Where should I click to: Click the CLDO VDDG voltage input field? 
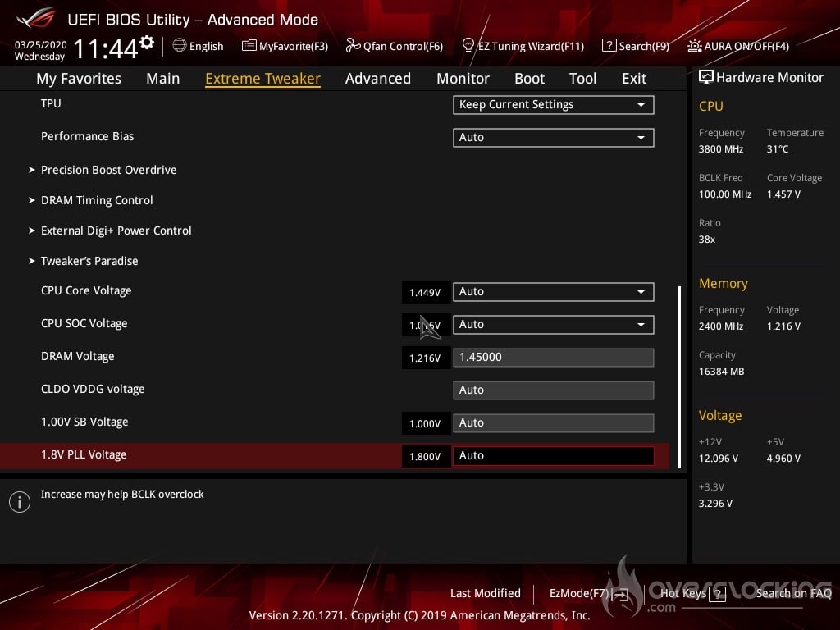click(554, 390)
